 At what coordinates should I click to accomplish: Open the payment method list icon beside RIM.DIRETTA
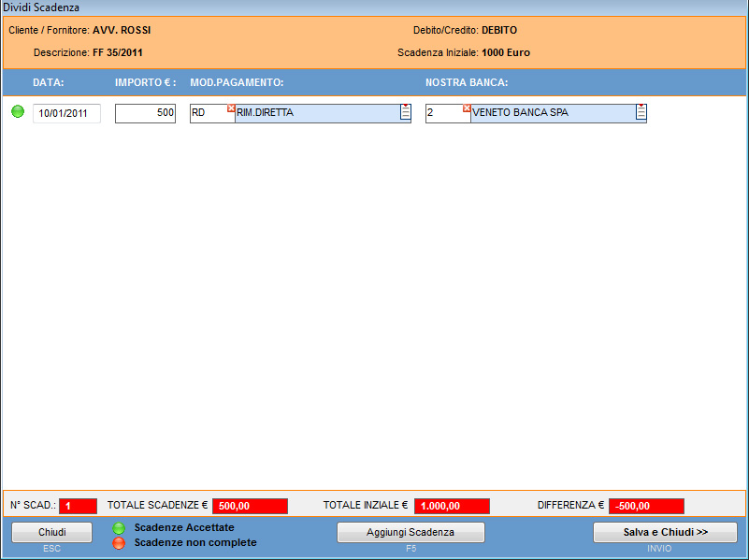[406, 113]
